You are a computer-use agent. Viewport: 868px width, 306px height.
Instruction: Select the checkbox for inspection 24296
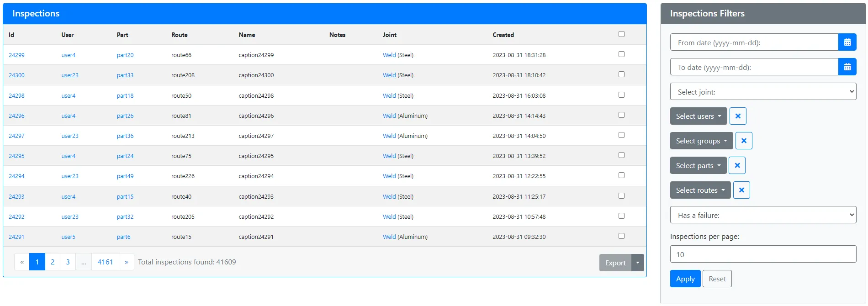(x=621, y=115)
